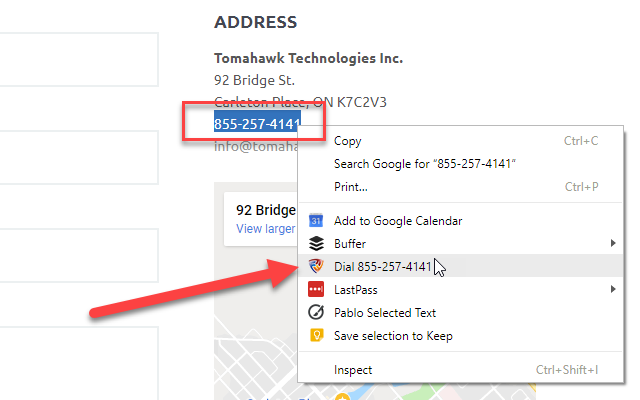Screen dimensions: 640x400
Task: Click the highlighted phone number 855-257-4141
Action: coord(257,124)
